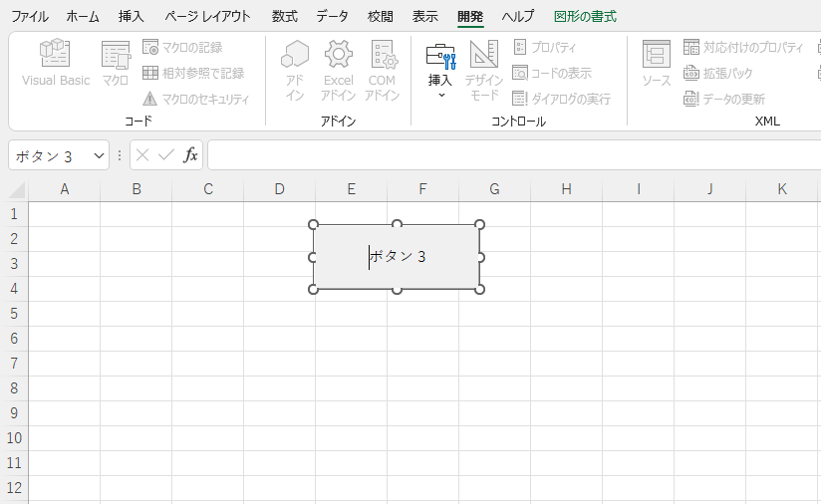Open the ファイル tab

coord(30,16)
